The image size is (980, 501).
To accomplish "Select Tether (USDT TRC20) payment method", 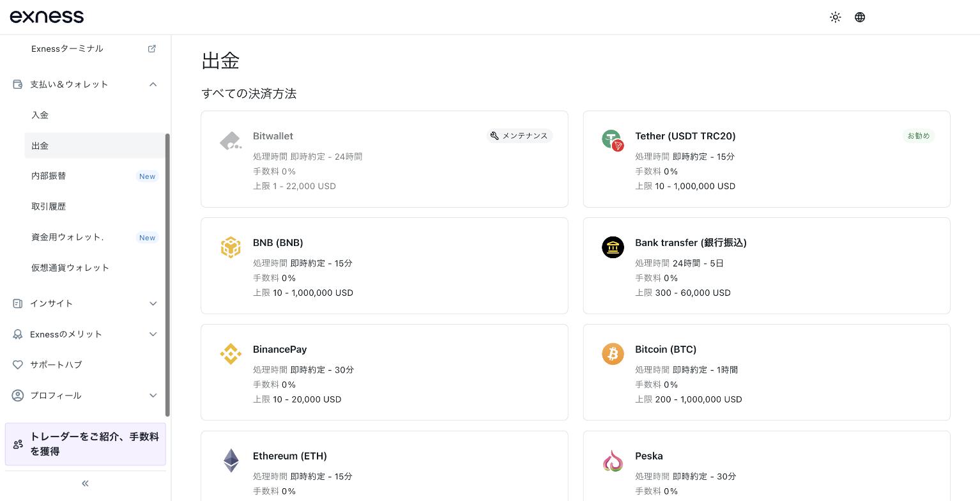I will point(767,159).
